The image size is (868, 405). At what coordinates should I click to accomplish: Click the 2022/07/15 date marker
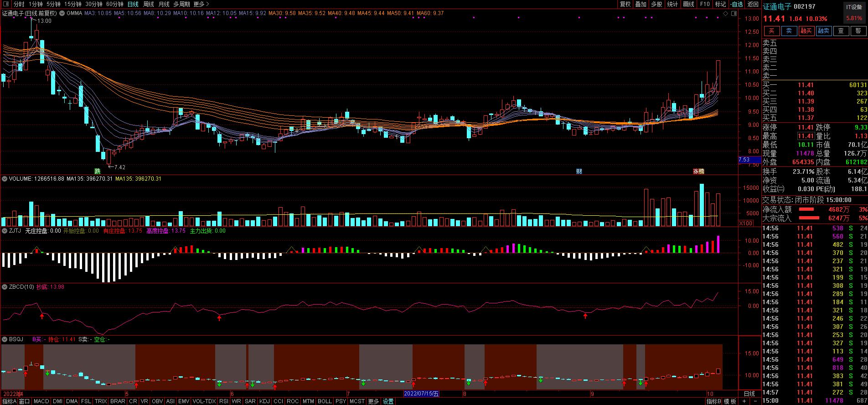pos(422,394)
